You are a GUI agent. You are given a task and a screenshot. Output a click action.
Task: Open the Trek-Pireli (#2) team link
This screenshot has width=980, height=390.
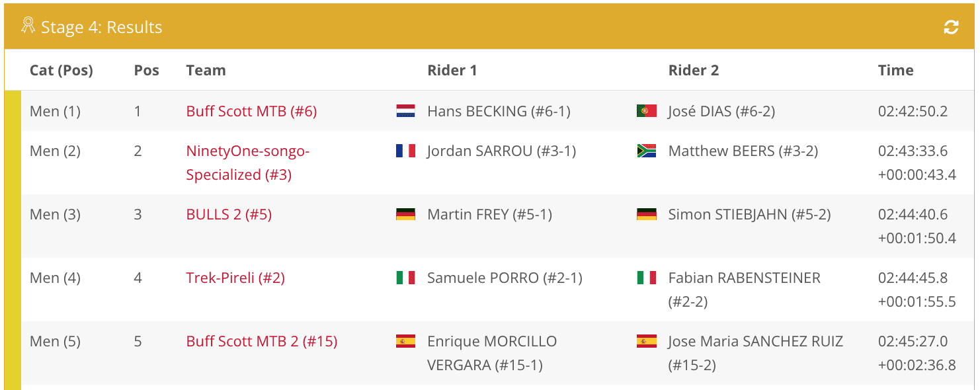click(235, 278)
